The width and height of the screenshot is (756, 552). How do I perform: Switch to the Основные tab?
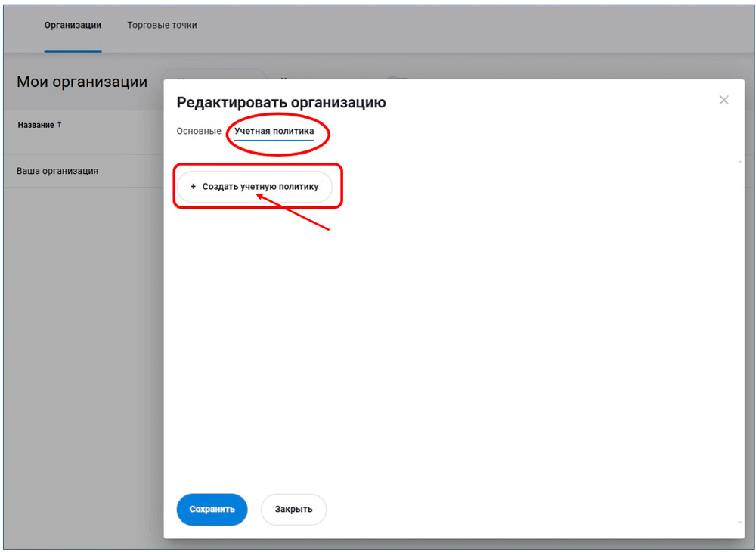coord(199,132)
